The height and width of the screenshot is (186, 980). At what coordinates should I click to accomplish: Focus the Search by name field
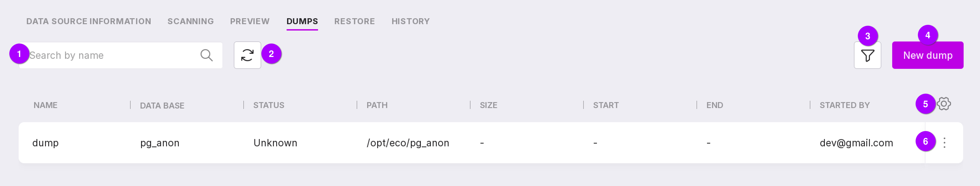[110, 55]
